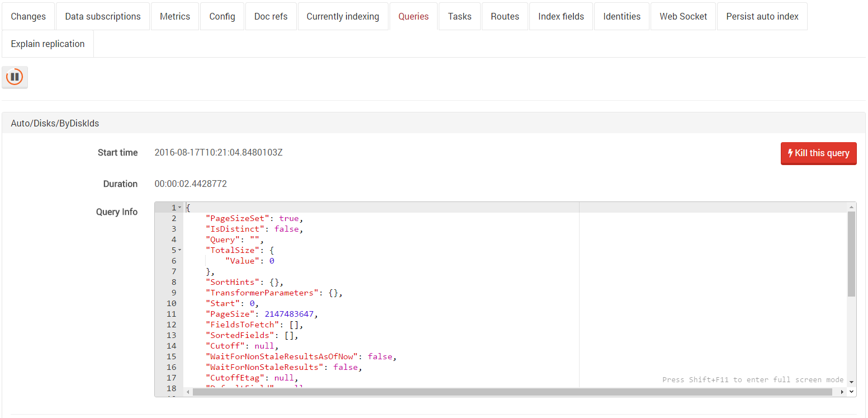Viewport: 868px width, 418px height.
Task: Open Persist auto index tab
Action: pos(762,16)
